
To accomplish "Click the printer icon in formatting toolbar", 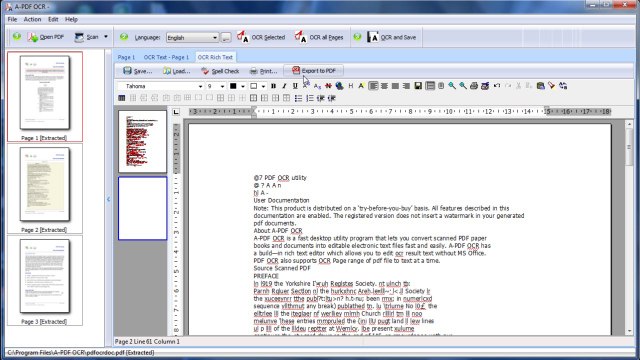I will click(474, 86).
